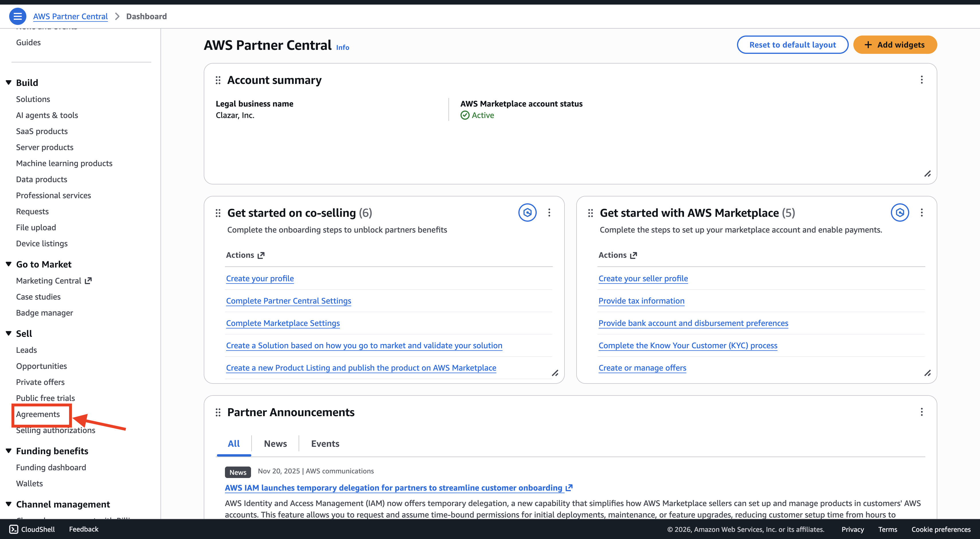
Task: Open Leads in the Sell section
Action: (x=26, y=350)
